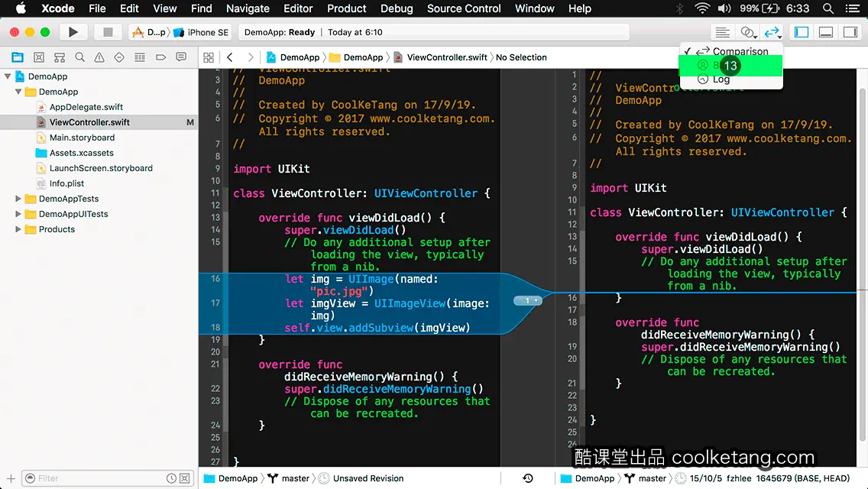Choose Log in version editor menu

point(730,79)
